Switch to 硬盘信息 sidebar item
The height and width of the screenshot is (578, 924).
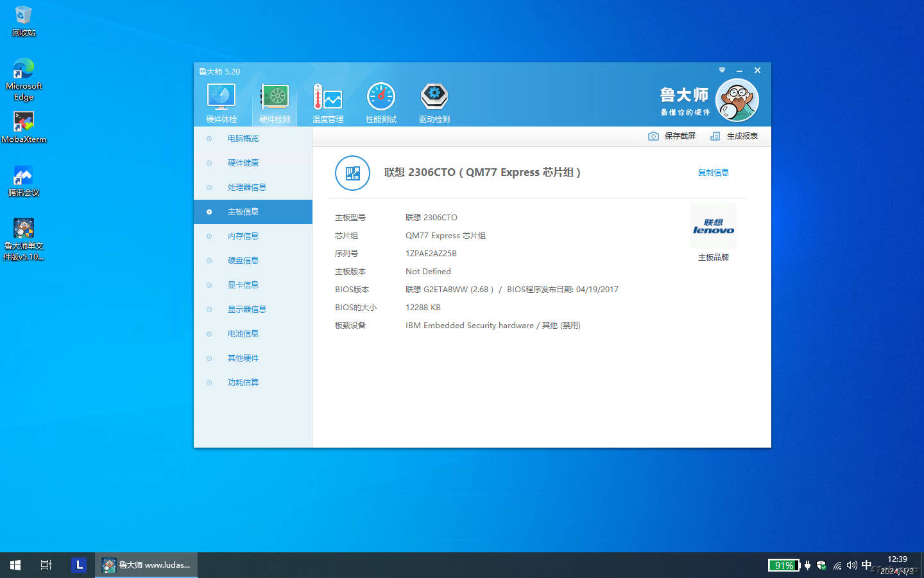pos(243,261)
